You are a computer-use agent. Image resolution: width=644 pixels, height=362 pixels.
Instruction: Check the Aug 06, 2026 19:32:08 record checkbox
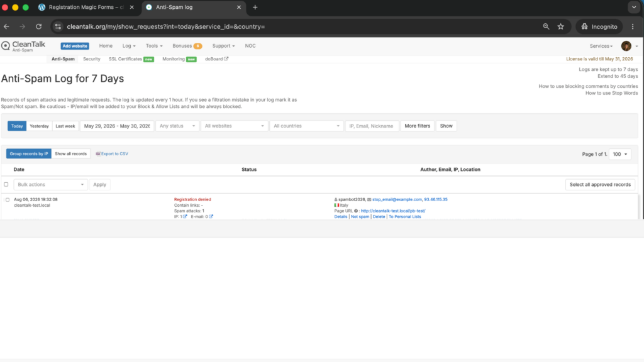point(8,200)
